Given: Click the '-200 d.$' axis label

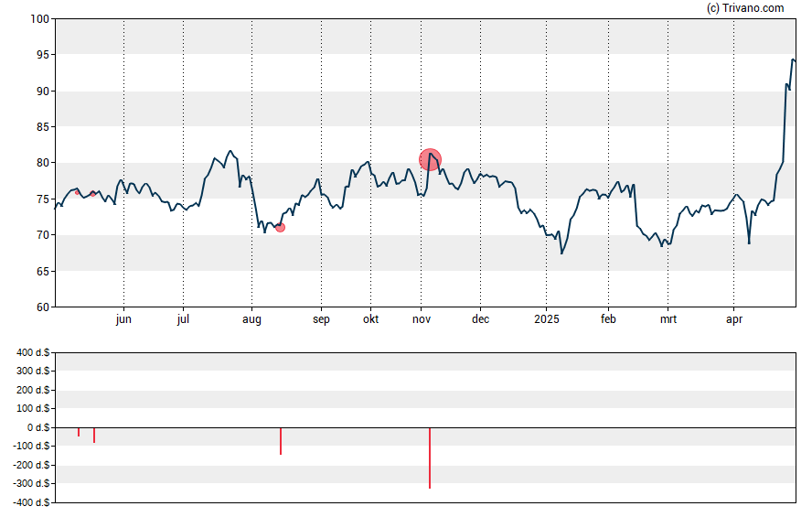Looking at the screenshot, I should (x=32, y=465).
